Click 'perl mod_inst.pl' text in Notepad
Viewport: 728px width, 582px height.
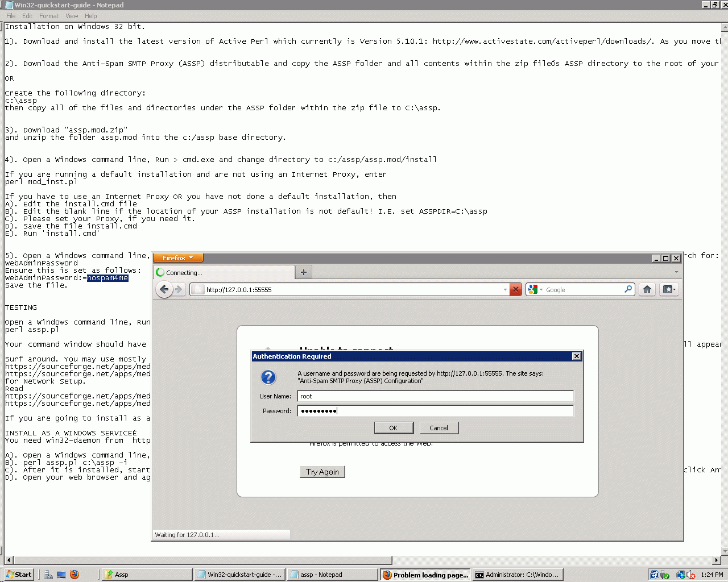[x=42, y=182]
